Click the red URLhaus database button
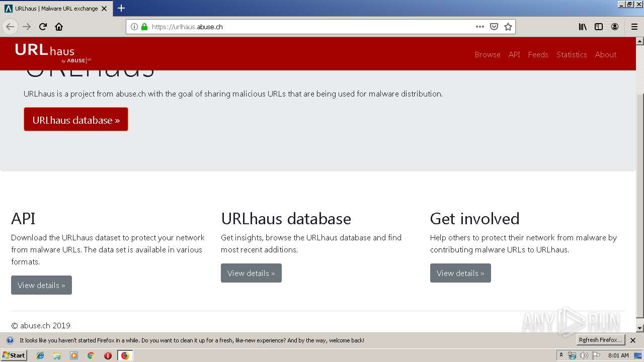The width and height of the screenshot is (644, 362). 76,120
